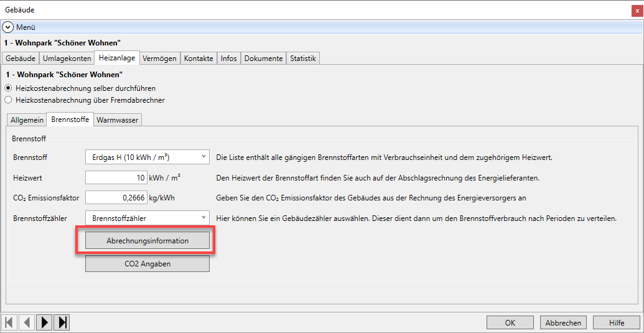The width and height of the screenshot is (644, 333).
Task: Open CO2 Angaben
Action: (147, 264)
